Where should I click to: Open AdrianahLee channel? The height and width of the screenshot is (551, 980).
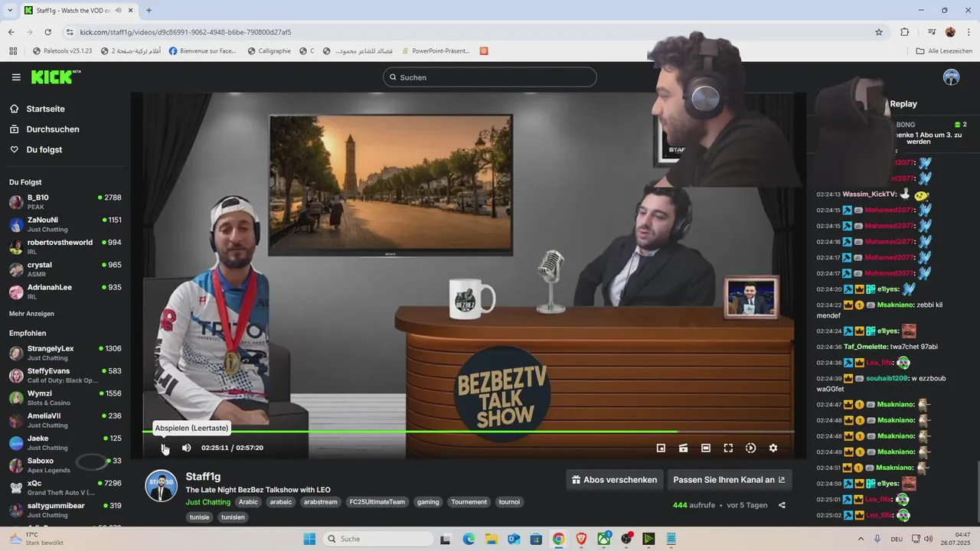[x=65, y=292]
